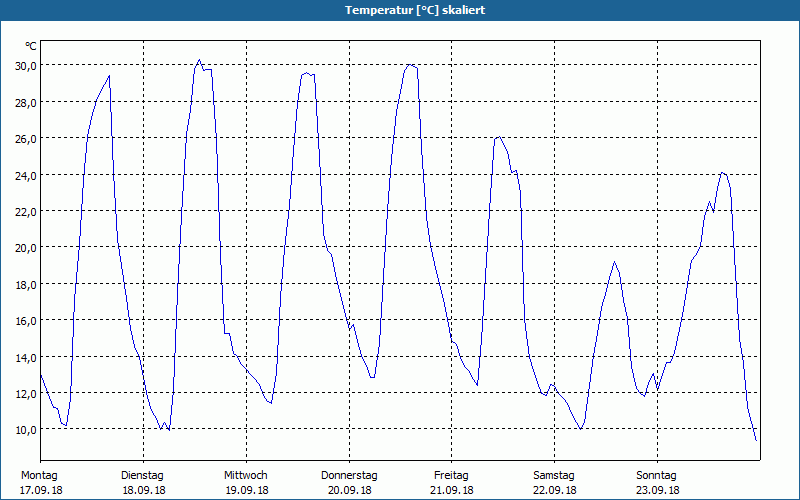This screenshot has width=800, height=500.
Task: Click the 18,0 y-axis label
Action: coord(26,284)
